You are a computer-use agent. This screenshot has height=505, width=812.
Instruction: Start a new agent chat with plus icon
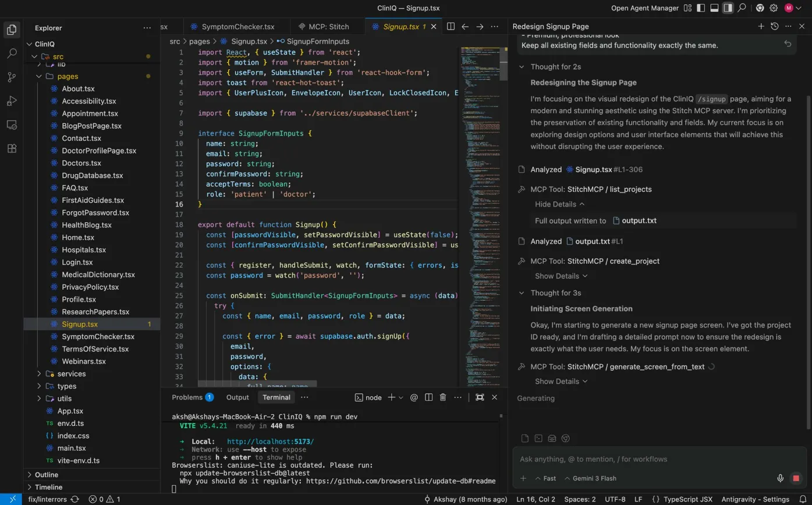(x=761, y=27)
